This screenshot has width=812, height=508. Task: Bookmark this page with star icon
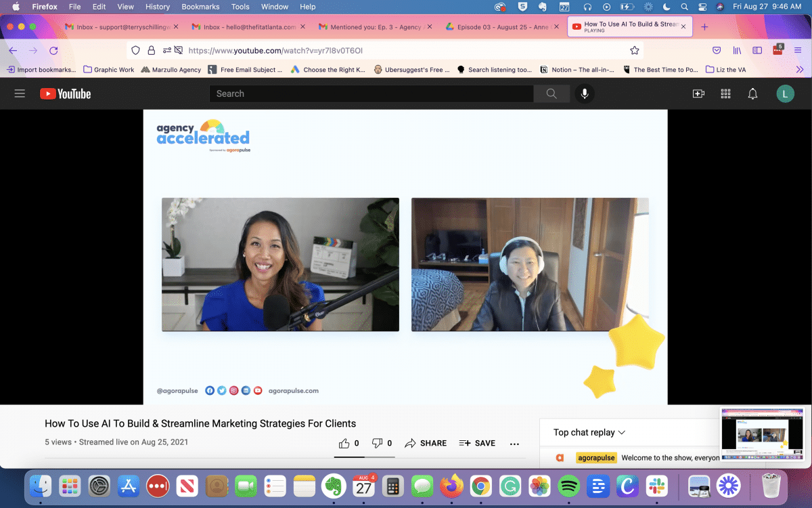point(634,50)
